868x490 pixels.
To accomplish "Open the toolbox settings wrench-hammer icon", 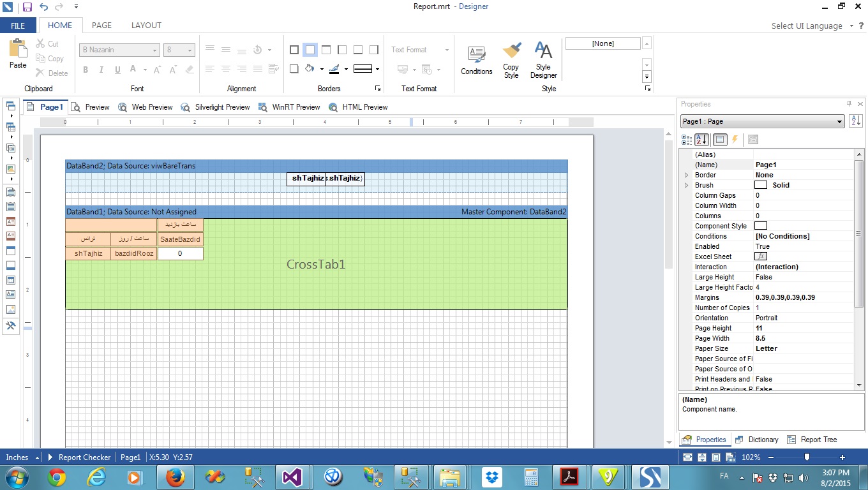I will tap(11, 325).
